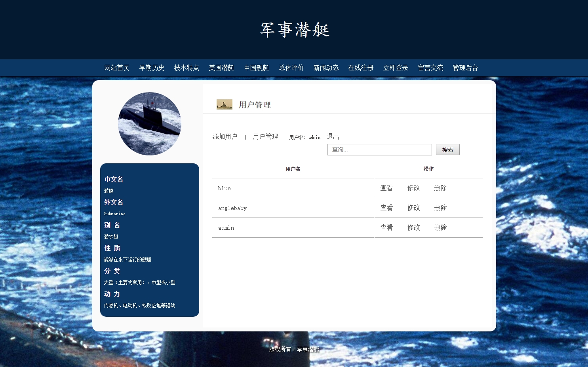View user anglebaby with 查看
Image resolution: width=588 pixels, height=367 pixels.
point(386,208)
